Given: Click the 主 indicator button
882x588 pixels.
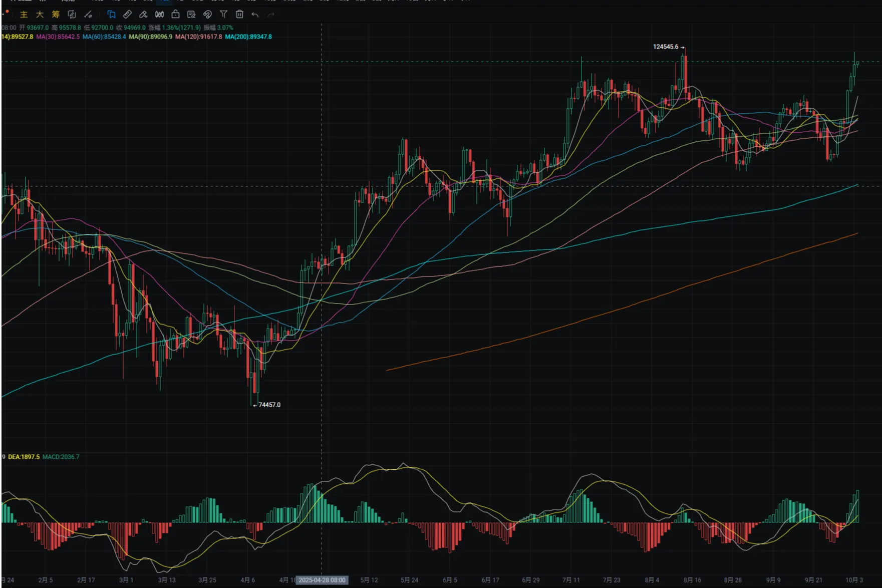Looking at the screenshot, I should (24, 15).
